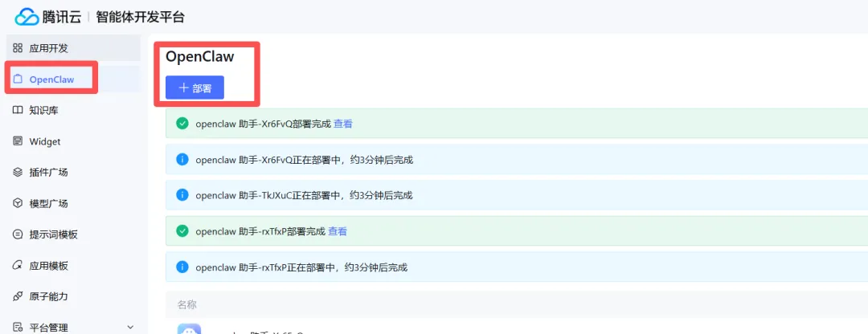This screenshot has height=334, width=868.
Task: Click the 部署 deploy button
Action: tap(194, 88)
